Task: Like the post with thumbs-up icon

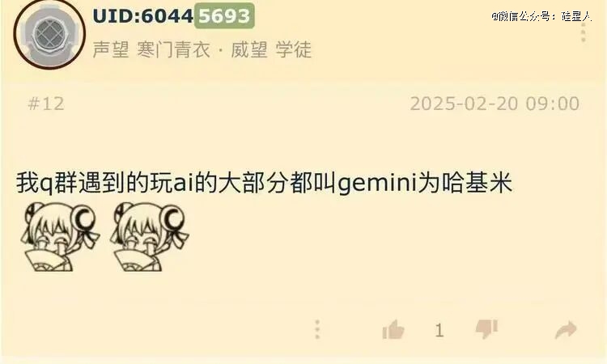Action: pyautogui.click(x=393, y=330)
